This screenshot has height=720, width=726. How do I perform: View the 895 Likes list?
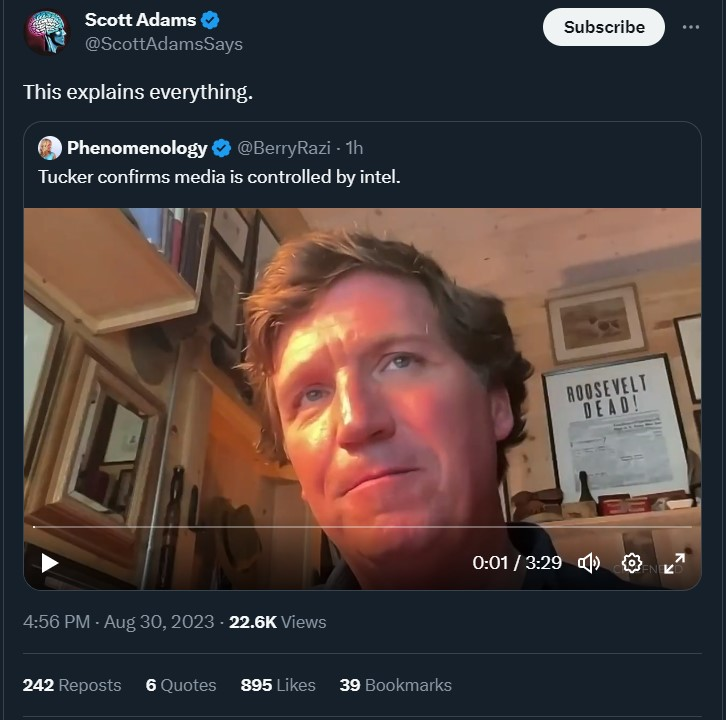pos(278,685)
